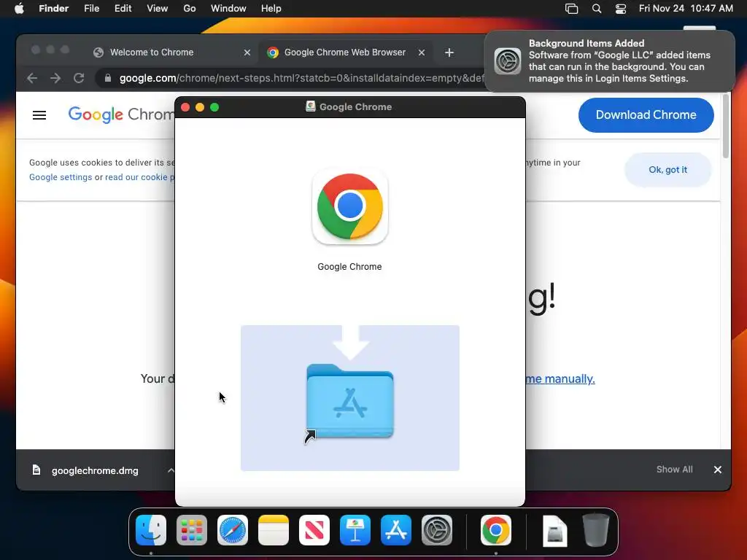Close the Welcome to Chrome tab
The width and height of the screenshot is (747, 560).
pos(247,52)
